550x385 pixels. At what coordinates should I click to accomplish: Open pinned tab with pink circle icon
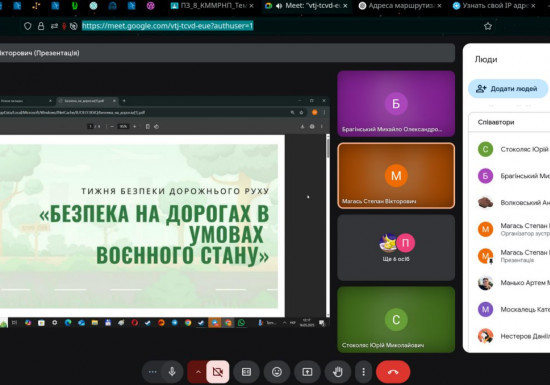coord(150,5)
